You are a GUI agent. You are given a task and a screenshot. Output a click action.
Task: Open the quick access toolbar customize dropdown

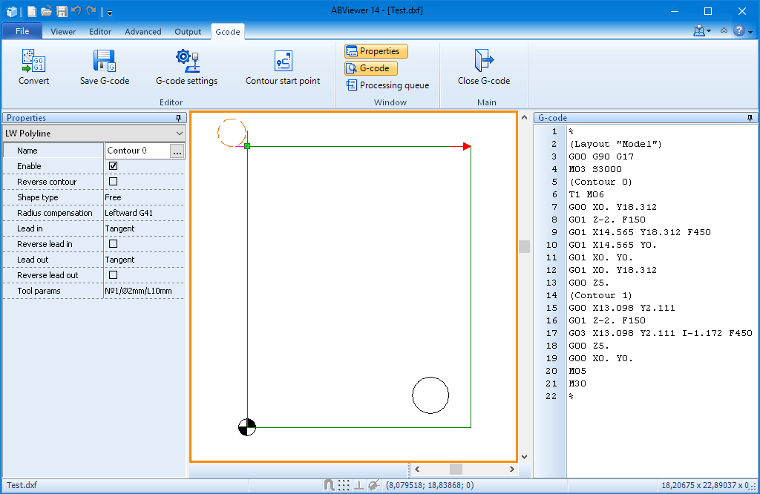[109, 11]
